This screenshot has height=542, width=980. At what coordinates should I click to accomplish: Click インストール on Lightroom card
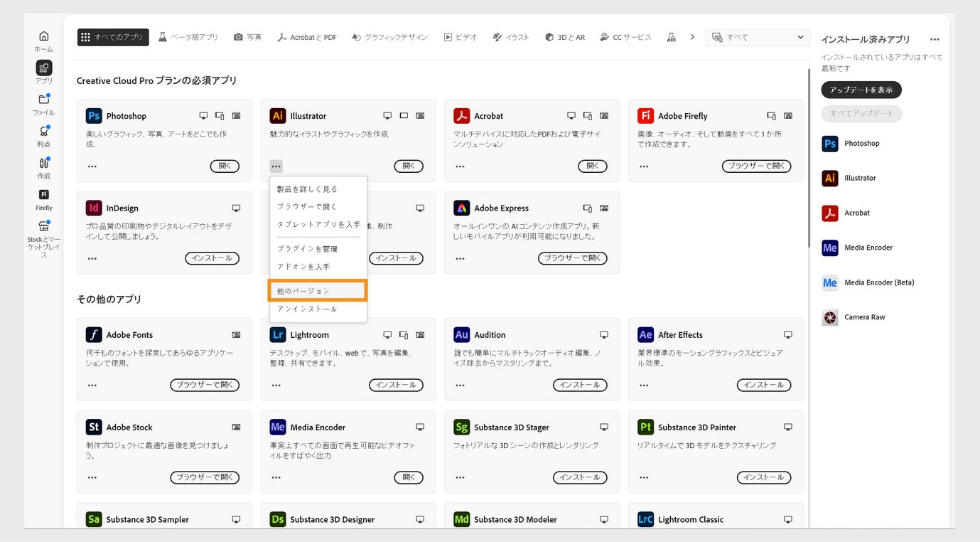click(x=396, y=385)
